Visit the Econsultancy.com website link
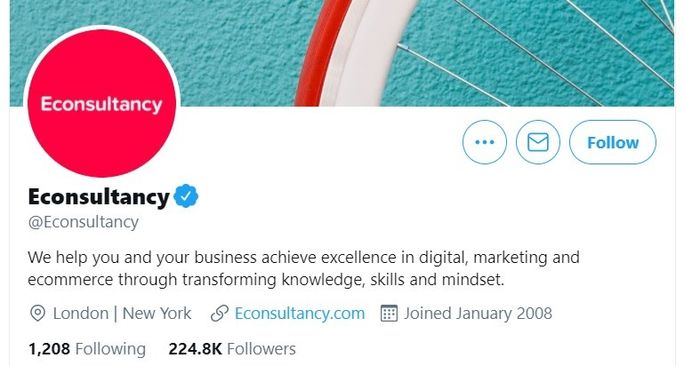 300,314
